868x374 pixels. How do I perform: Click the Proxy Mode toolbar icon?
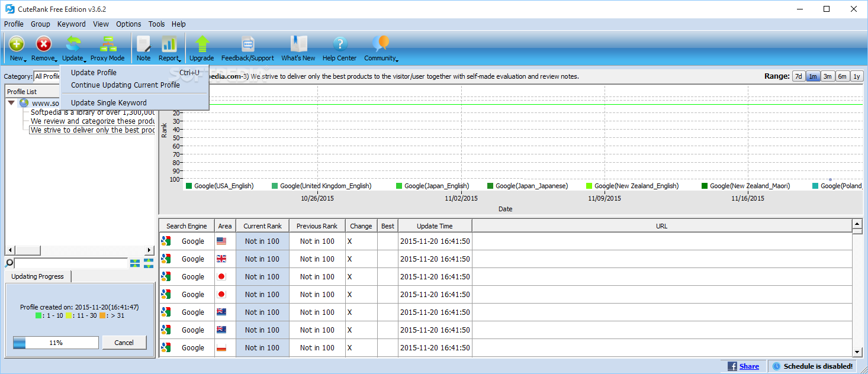108,44
